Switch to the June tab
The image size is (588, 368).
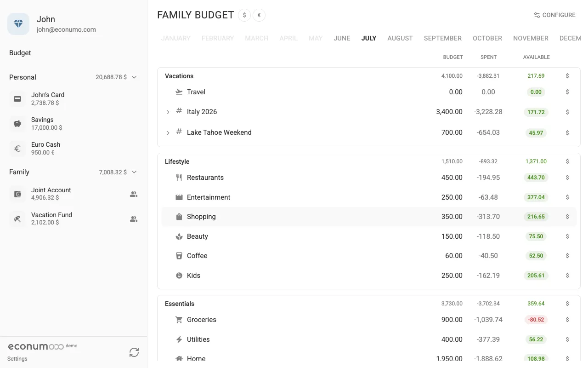pos(342,38)
